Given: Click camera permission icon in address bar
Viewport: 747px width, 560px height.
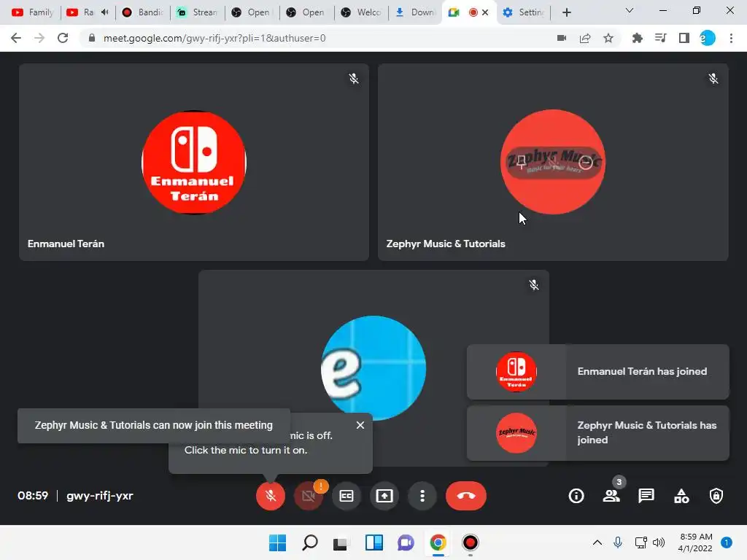Looking at the screenshot, I should pyautogui.click(x=562, y=38).
